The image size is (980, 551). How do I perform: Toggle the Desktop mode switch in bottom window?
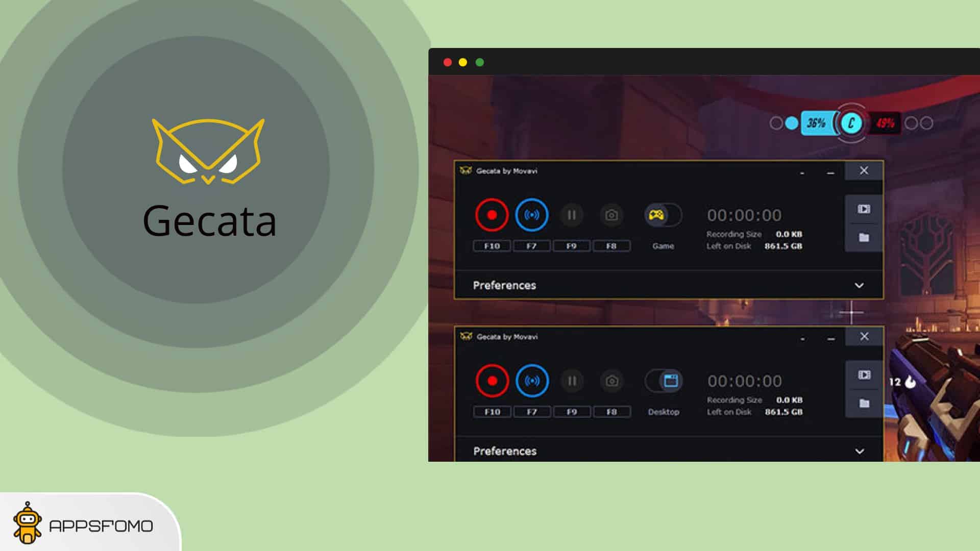[664, 381]
